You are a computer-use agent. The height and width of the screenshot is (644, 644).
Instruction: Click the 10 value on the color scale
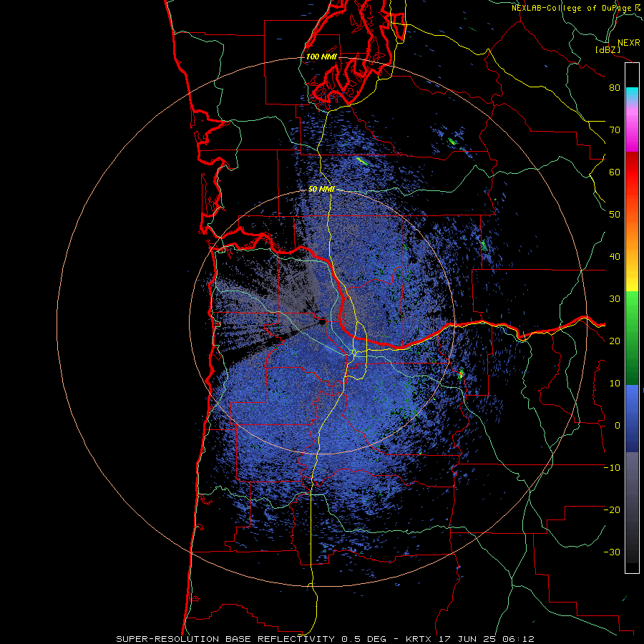[x=615, y=384]
